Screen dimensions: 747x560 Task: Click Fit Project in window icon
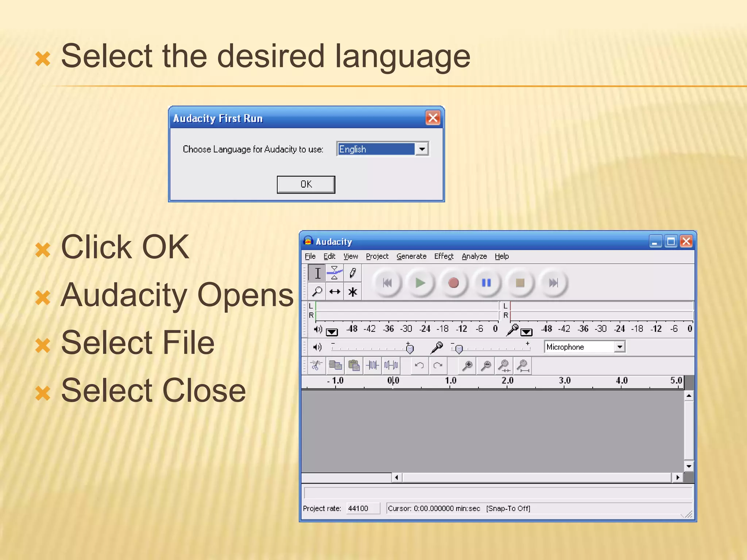point(523,365)
